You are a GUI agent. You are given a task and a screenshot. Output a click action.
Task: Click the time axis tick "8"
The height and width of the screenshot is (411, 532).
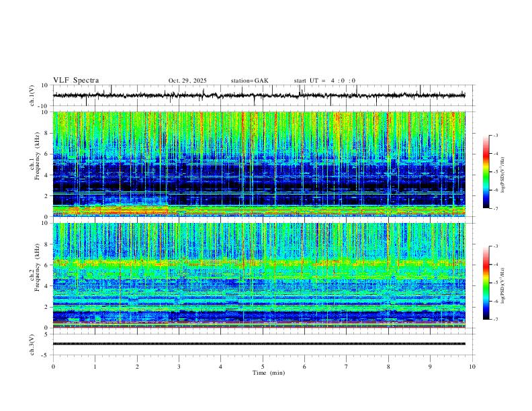tap(388, 367)
